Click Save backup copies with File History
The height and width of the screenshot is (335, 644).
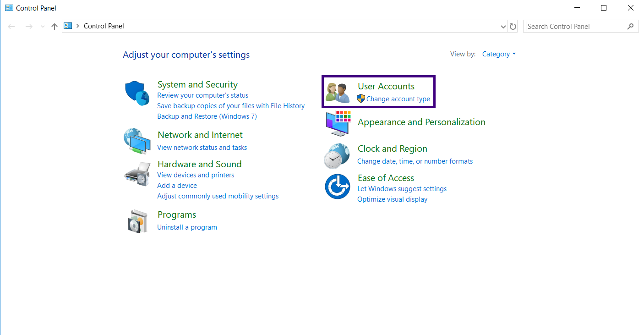click(231, 106)
